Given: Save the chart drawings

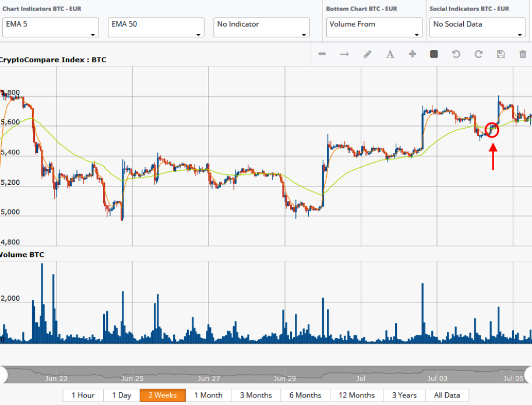Looking at the screenshot, I should [x=501, y=54].
